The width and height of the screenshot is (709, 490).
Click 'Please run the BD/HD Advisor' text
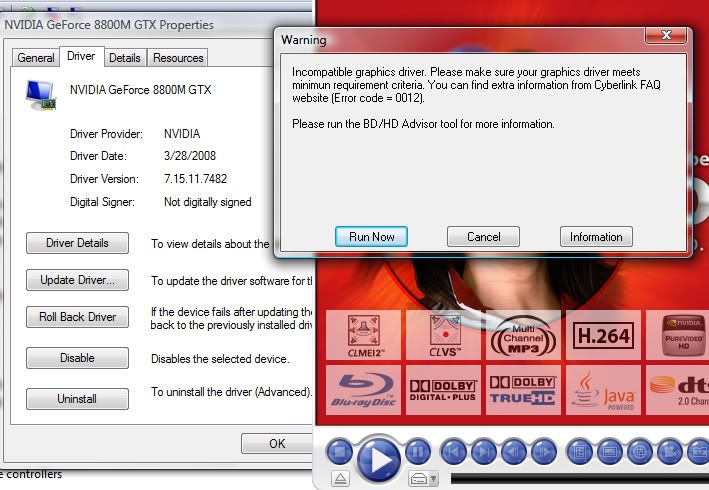(423, 124)
